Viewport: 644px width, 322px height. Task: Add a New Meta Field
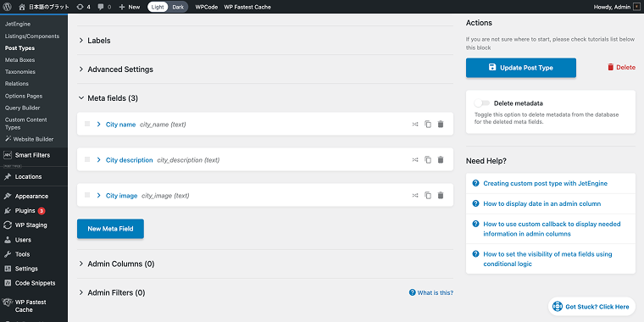[110, 229]
